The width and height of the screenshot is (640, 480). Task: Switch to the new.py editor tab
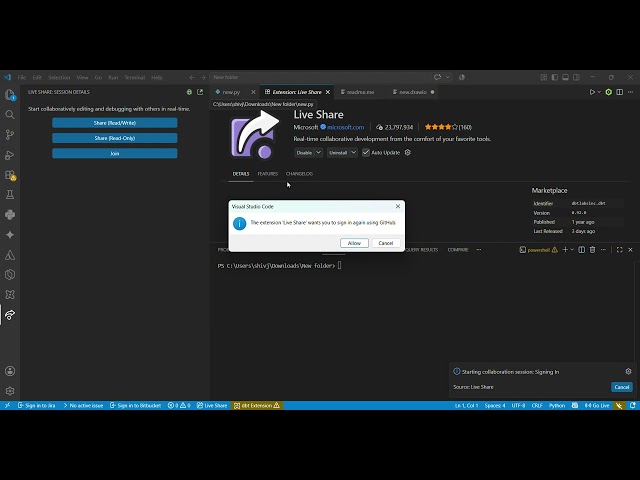(231, 92)
